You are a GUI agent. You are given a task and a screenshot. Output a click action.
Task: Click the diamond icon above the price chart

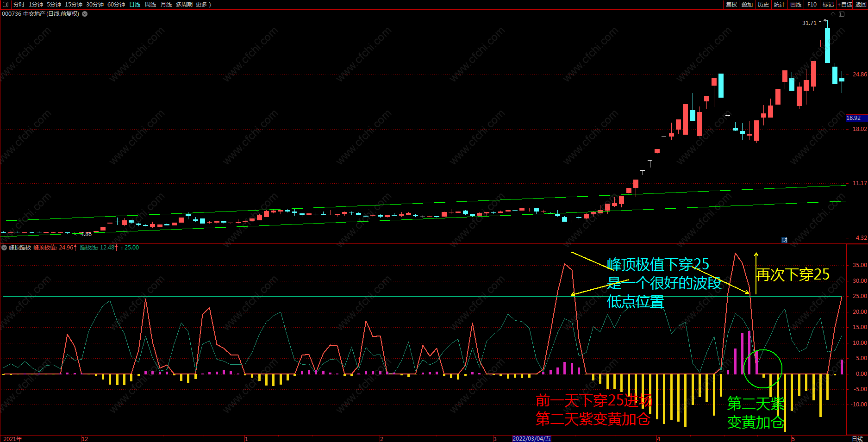[833, 14]
